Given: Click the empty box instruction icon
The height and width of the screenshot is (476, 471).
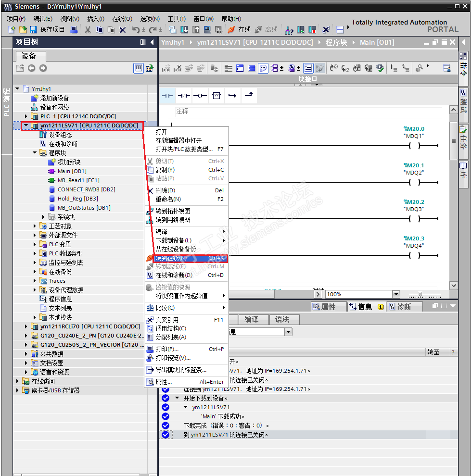Looking at the screenshot, I should coord(216,96).
